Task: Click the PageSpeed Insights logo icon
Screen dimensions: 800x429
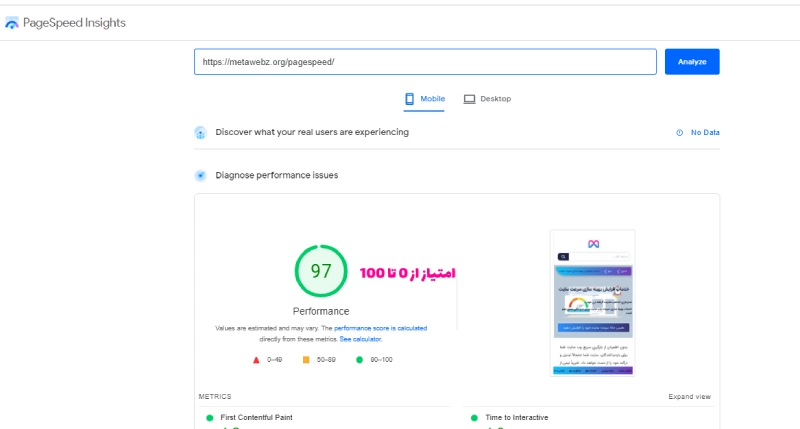Action: coord(12,23)
